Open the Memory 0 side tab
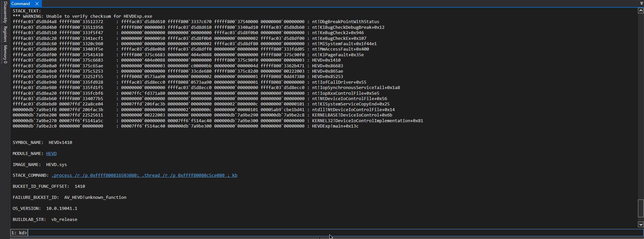The image size is (644, 239). [x=5, y=54]
